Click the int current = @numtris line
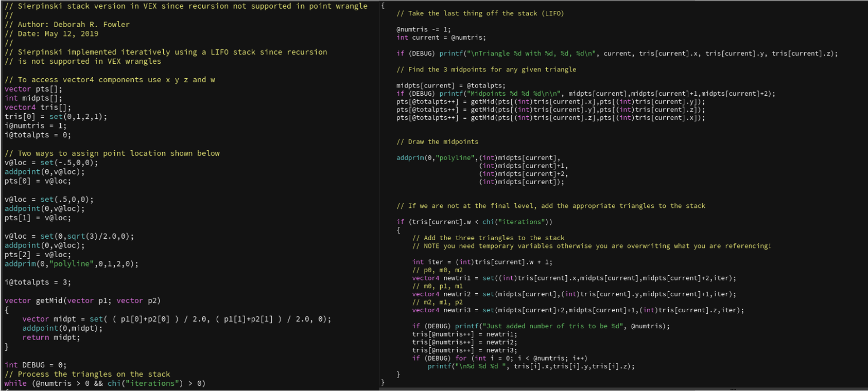The height and width of the screenshot is (391, 868). [x=441, y=38]
